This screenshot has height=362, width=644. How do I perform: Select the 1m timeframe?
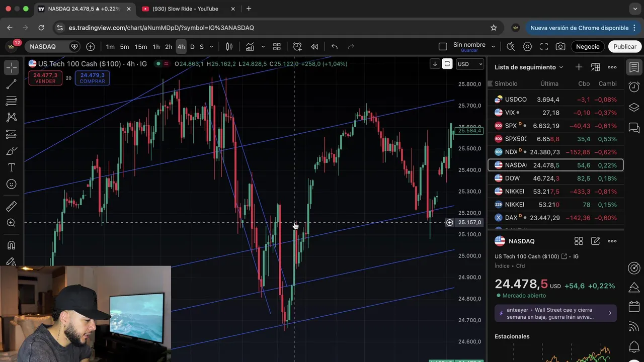pos(110,47)
